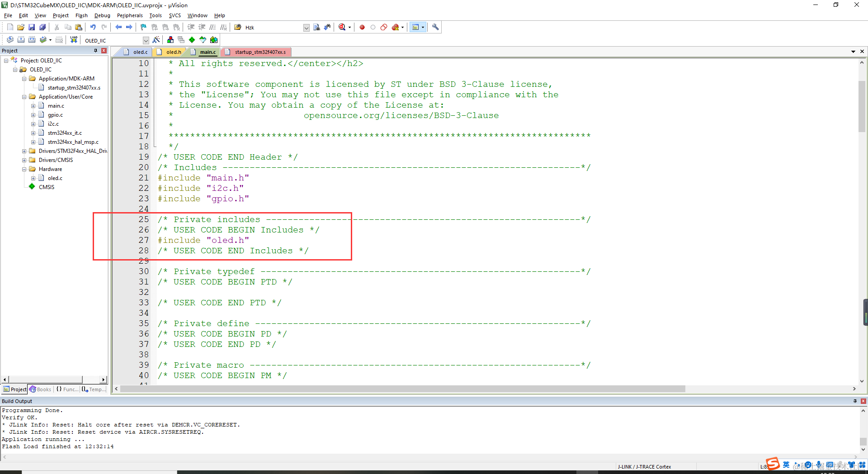
Task: Expand the Drivers/STM32F4xx_HAL_Driver folder
Action: [x=24, y=151]
